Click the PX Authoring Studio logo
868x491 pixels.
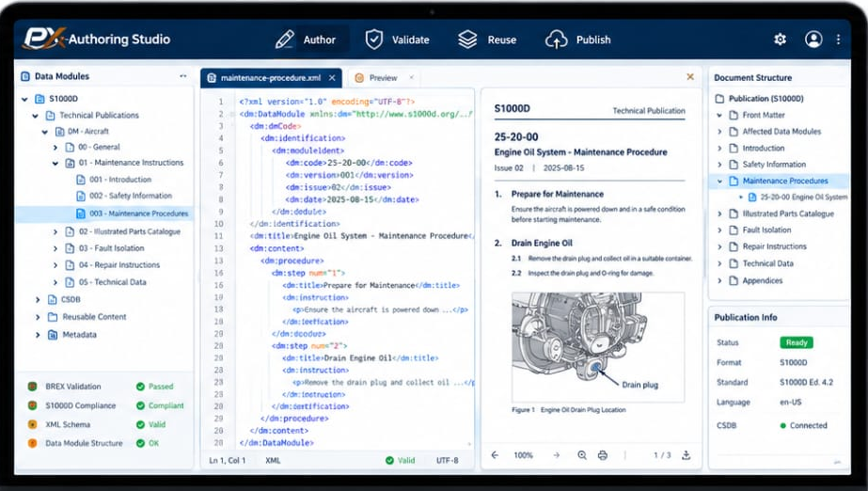pyautogui.click(x=97, y=39)
